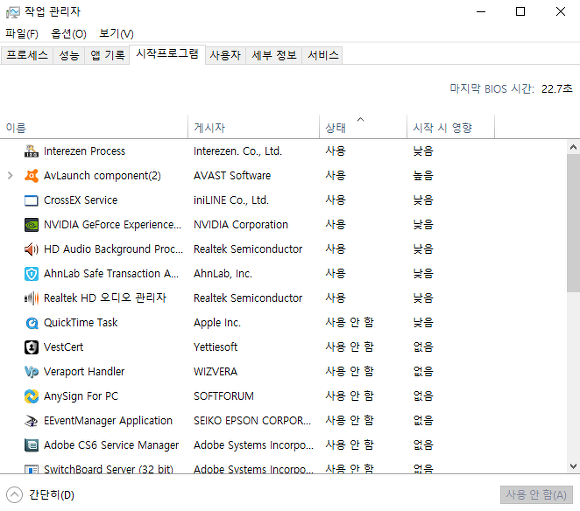Select the Interezen Process row name
Viewport: 580px width, 511px height.
click(x=84, y=151)
